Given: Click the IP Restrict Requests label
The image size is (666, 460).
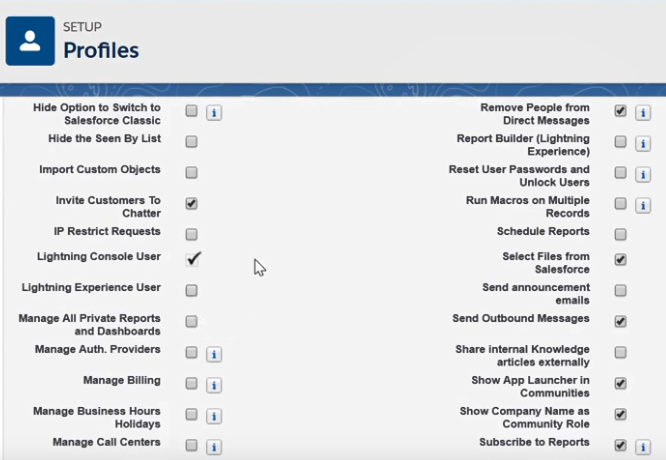Looking at the screenshot, I should click(x=107, y=231).
